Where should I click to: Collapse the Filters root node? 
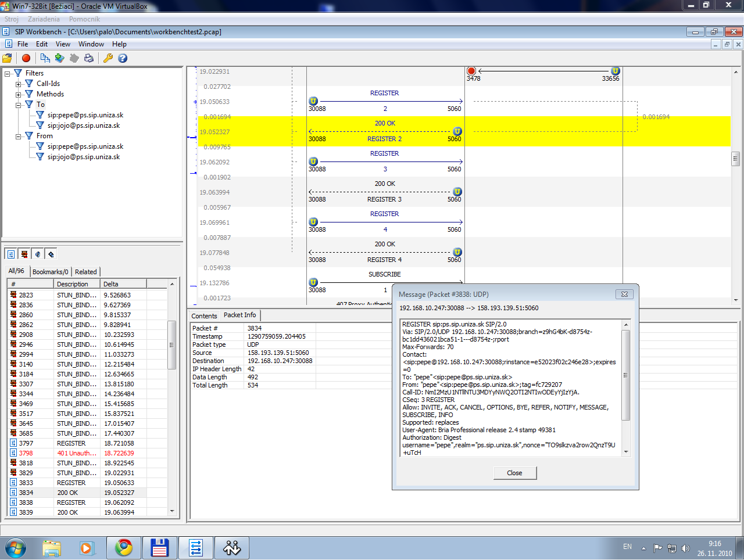7,74
